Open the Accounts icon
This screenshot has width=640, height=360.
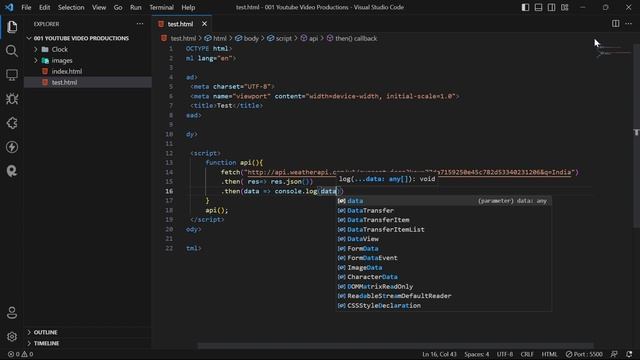pyautogui.click(x=12, y=313)
